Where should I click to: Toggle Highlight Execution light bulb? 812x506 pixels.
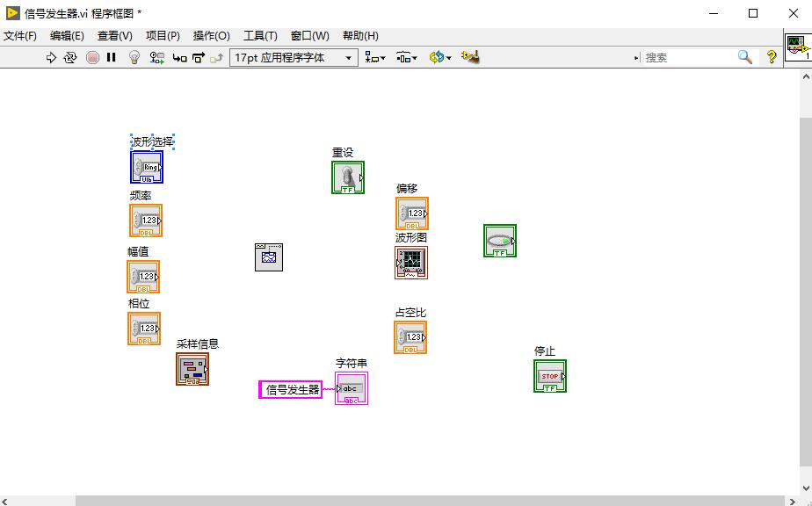134,57
